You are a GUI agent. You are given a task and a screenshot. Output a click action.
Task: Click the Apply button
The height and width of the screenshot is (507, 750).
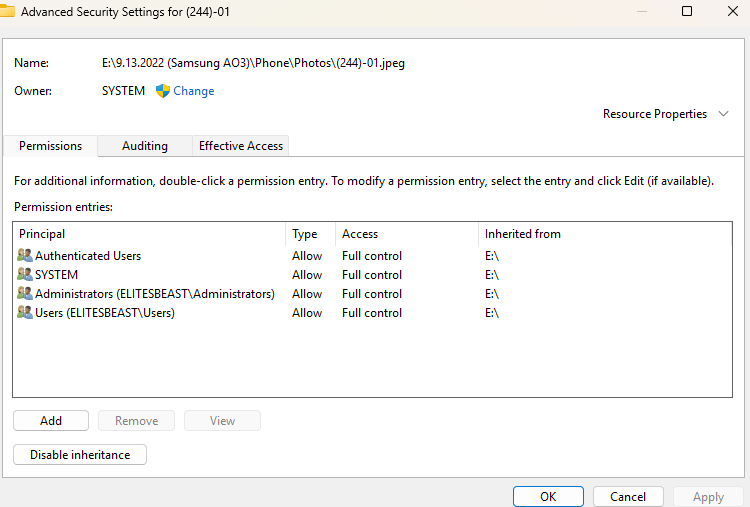(x=708, y=496)
